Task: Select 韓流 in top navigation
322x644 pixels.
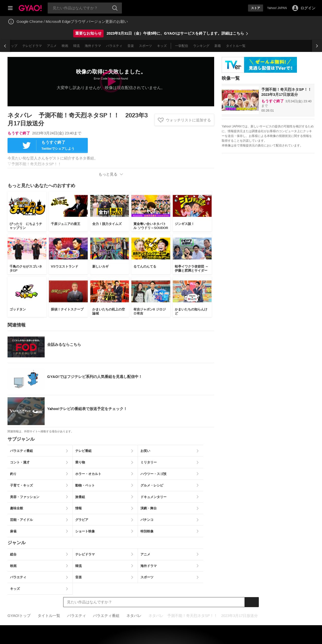Action: pos(76,46)
